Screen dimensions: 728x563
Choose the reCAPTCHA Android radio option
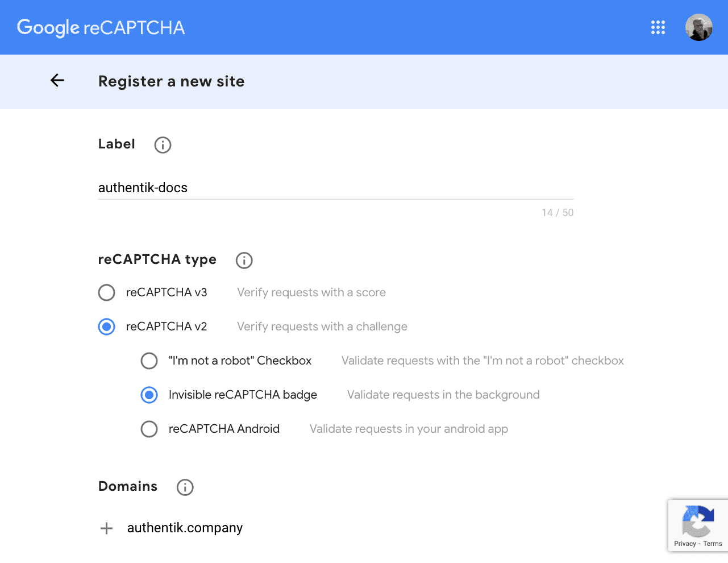pos(149,429)
